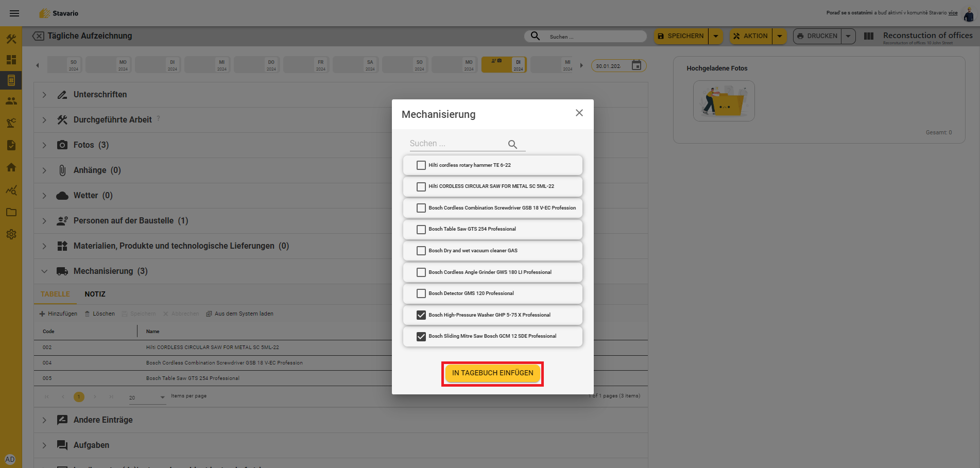Click the AKTION button
The width and height of the screenshot is (980, 468).
751,36
